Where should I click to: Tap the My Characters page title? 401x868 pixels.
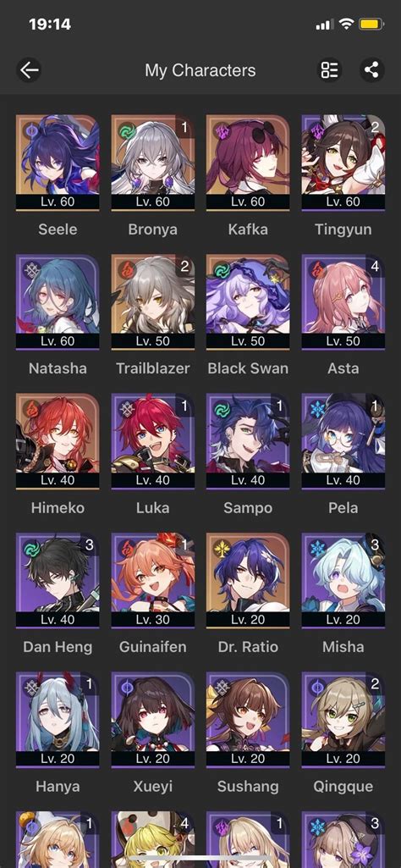coord(200,71)
